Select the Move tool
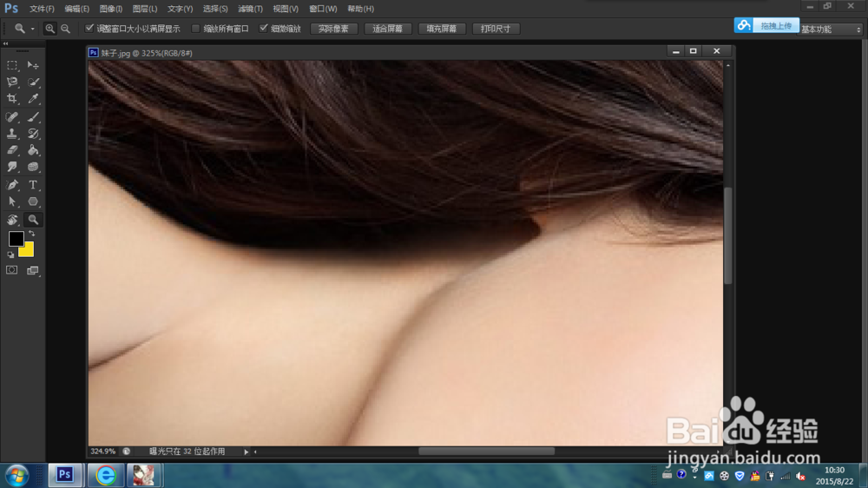 coord(33,65)
